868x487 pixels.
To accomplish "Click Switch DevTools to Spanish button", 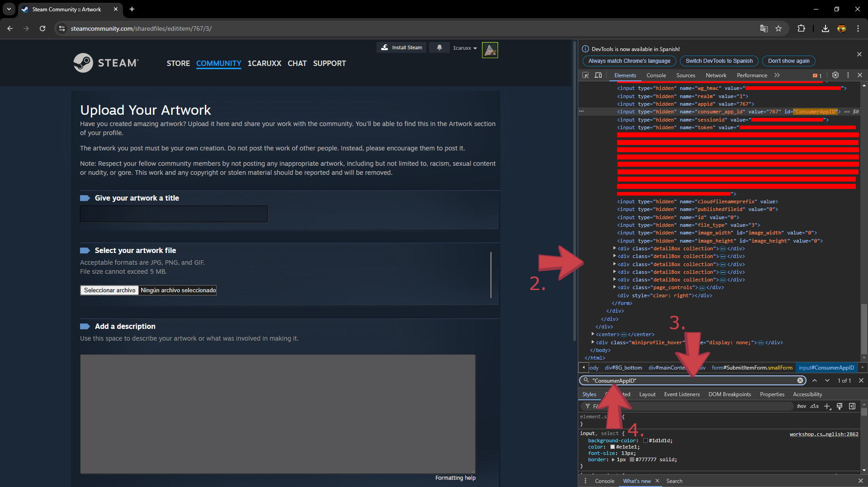I will tap(719, 61).
